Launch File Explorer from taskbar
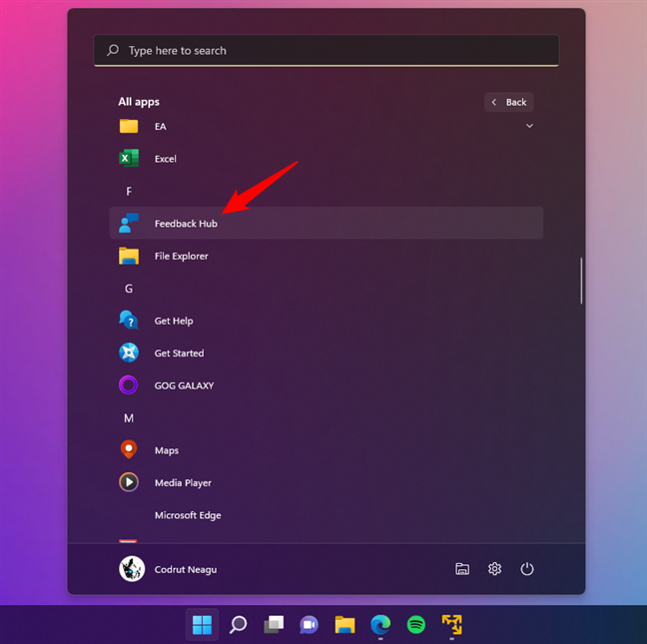Viewport: 647px width, 644px height. [344, 625]
